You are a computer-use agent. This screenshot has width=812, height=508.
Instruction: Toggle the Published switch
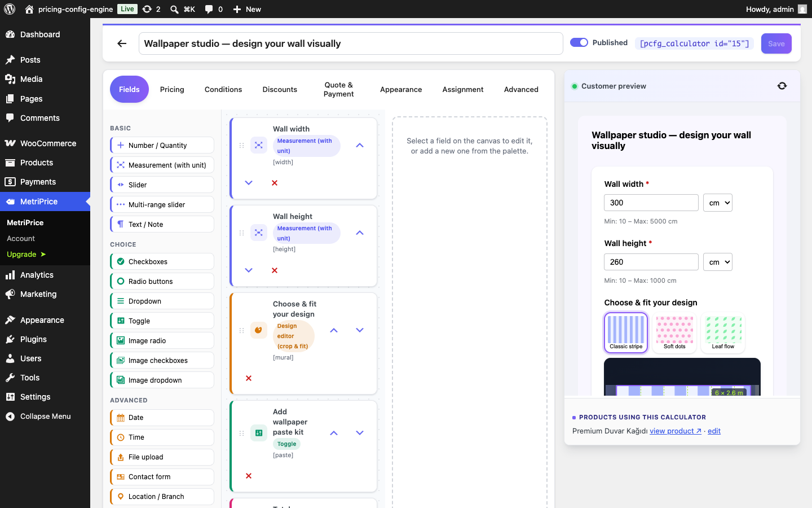pyautogui.click(x=579, y=42)
